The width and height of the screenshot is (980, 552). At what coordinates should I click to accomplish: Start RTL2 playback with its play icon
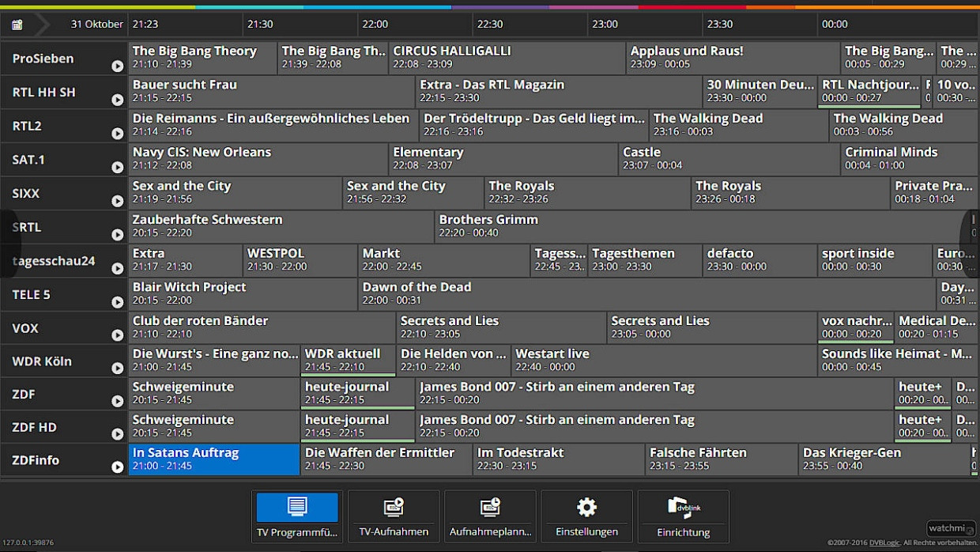coord(117,134)
